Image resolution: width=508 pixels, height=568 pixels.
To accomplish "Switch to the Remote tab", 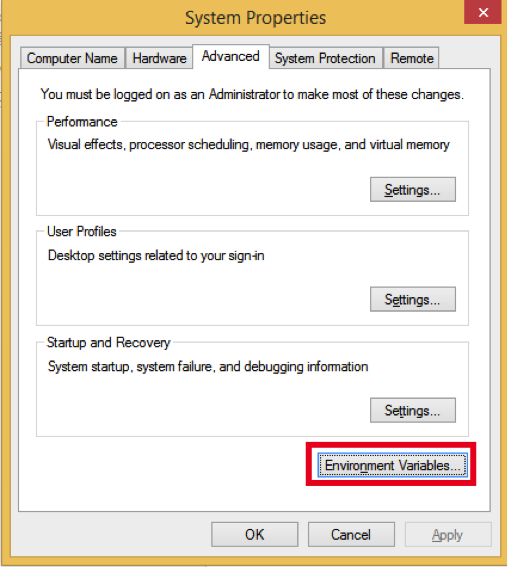I will pos(411,58).
